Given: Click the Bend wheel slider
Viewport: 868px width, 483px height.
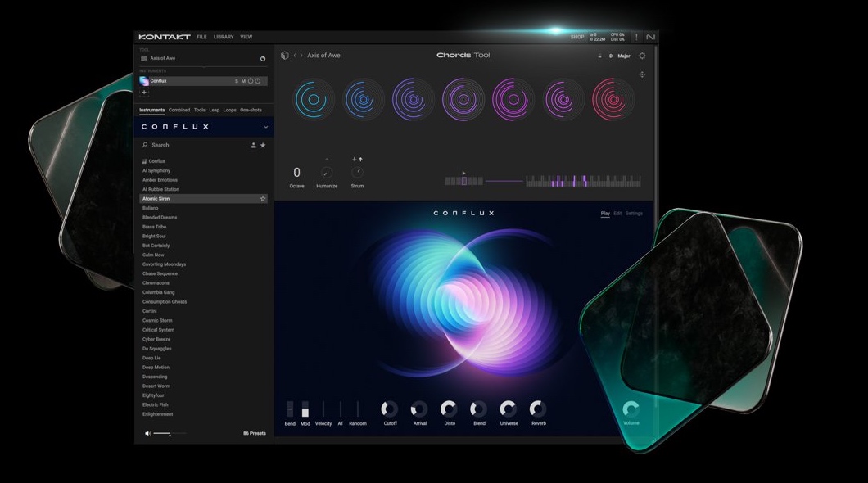Looking at the screenshot, I should (x=290, y=409).
